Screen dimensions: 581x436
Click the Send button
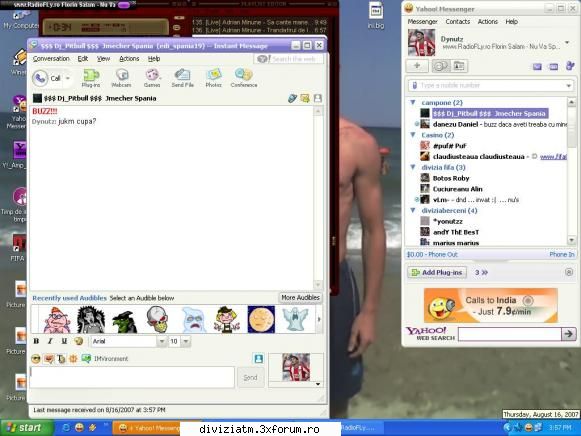pos(250,377)
